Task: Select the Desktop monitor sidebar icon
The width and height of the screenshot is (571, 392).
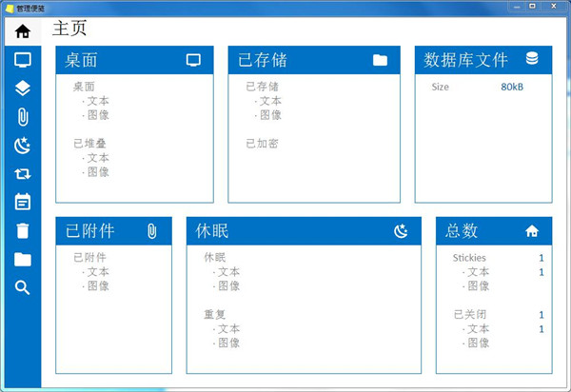Action: [23, 60]
